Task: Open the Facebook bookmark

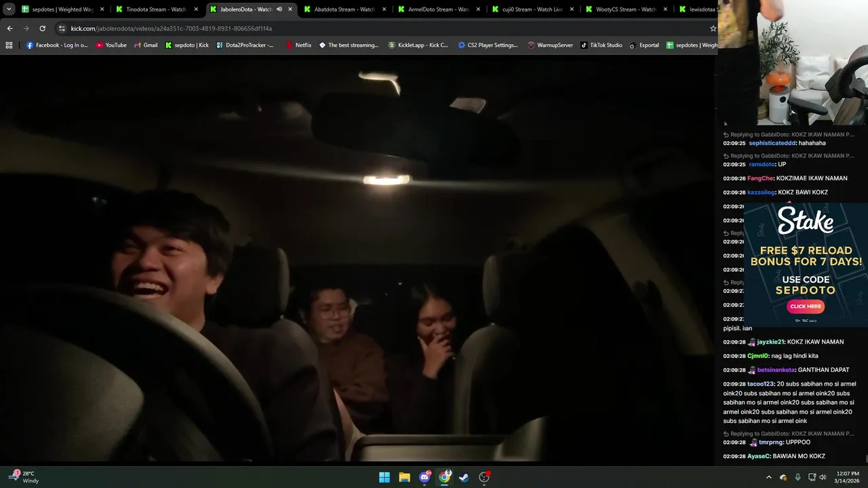Action: (57, 45)
